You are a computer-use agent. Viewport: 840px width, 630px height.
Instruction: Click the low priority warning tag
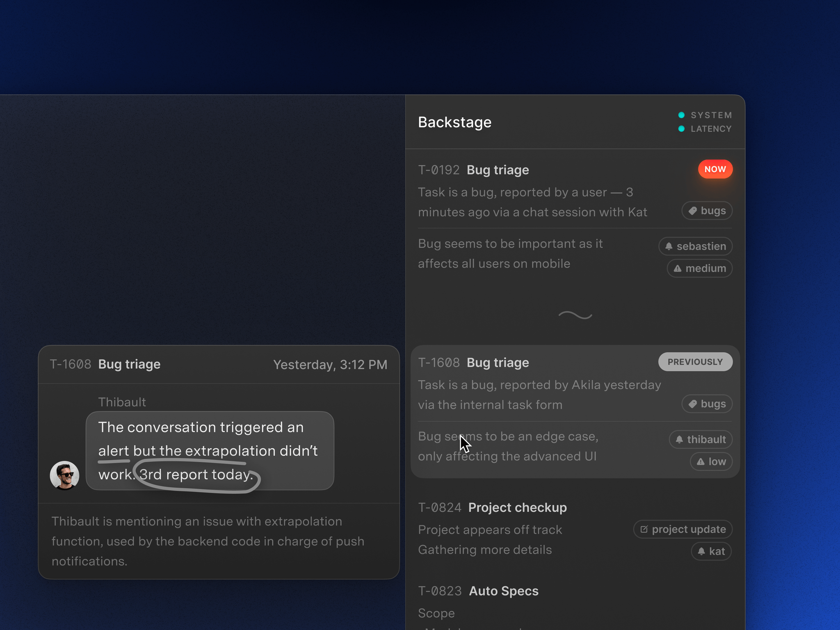711,461
